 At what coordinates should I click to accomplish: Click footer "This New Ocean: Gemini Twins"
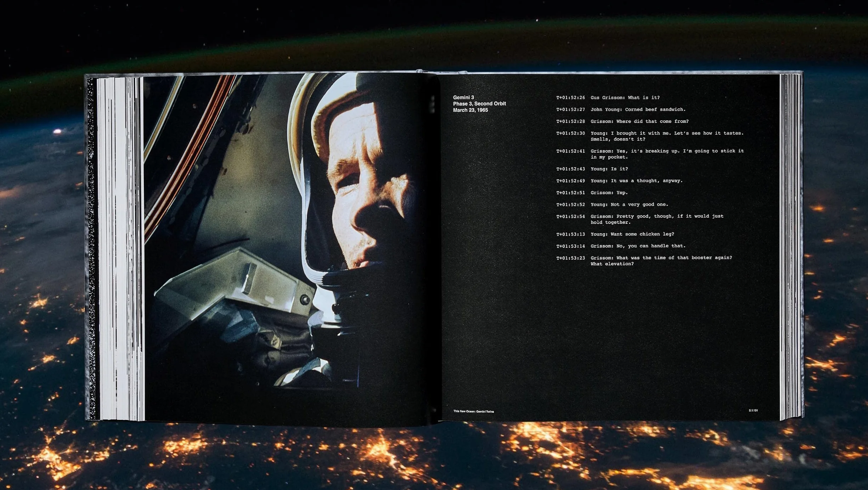[x=473, y=411]
